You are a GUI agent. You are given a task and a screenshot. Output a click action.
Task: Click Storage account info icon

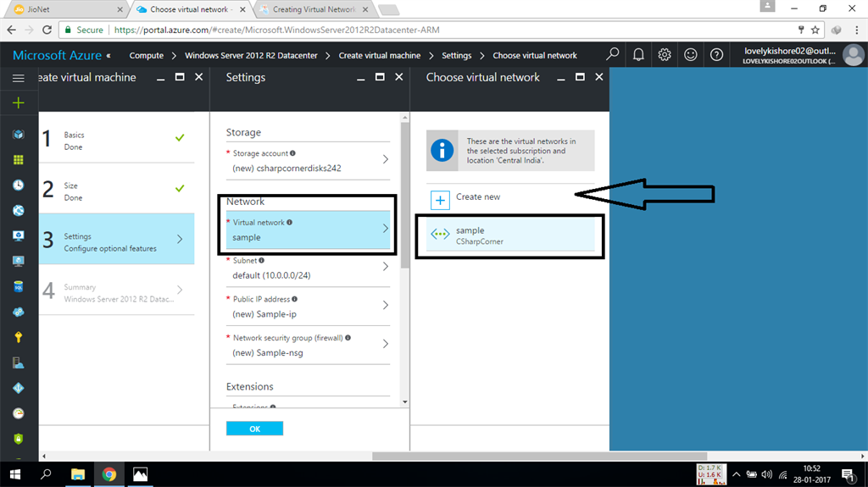click(x=292, y=153)
